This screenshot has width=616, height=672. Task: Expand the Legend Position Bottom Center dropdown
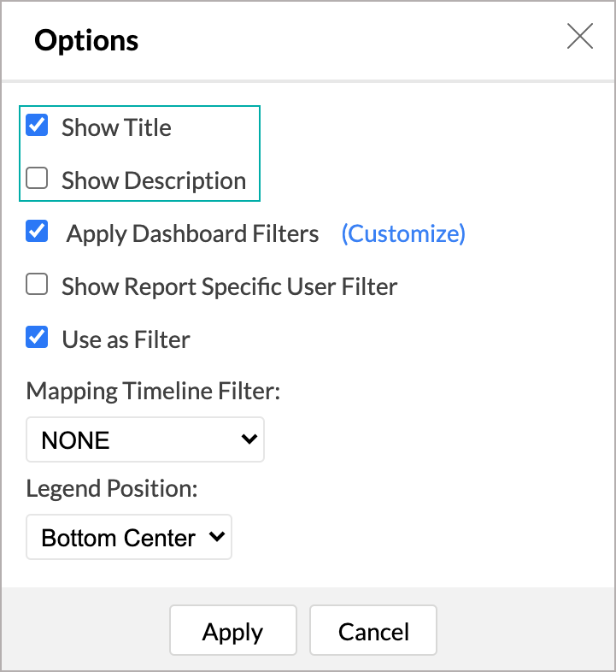(x=128, y=538)
